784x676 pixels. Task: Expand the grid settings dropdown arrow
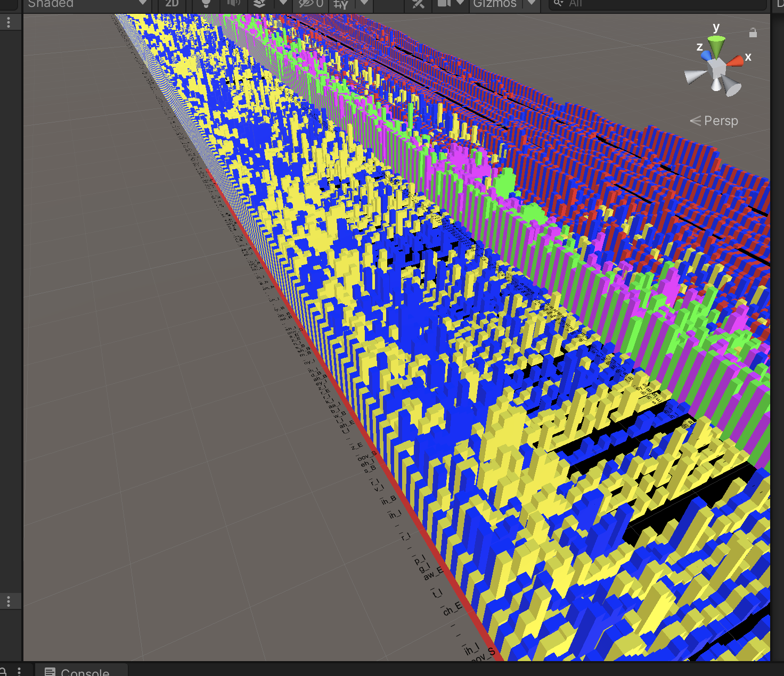[x=364, y=3]
